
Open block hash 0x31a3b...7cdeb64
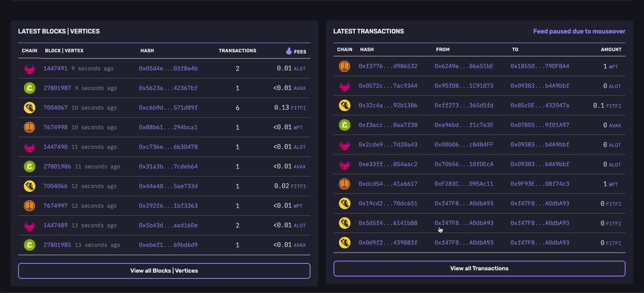tap(169, 167)
